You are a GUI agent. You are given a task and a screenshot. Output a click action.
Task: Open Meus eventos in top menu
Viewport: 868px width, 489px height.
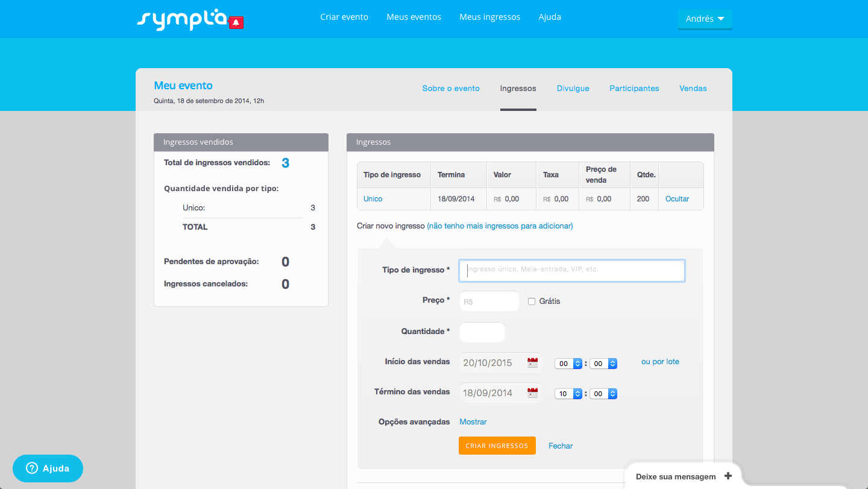point(414,17)
